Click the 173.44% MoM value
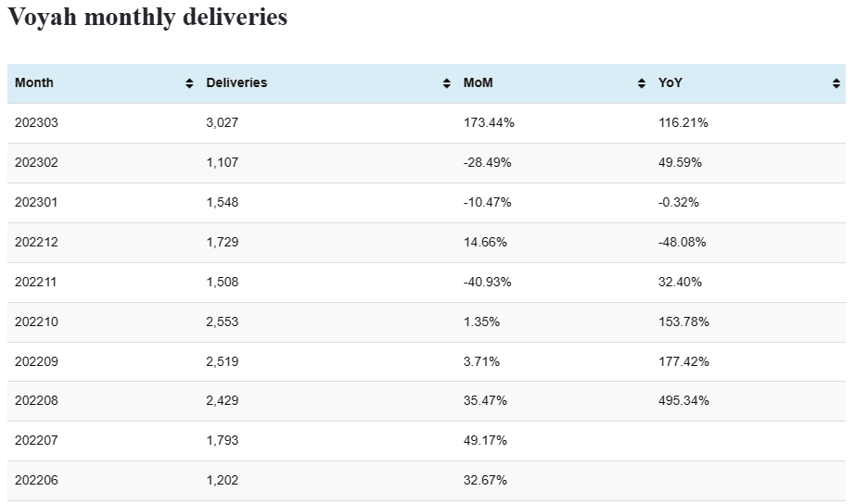 click(x=489, y=123)
